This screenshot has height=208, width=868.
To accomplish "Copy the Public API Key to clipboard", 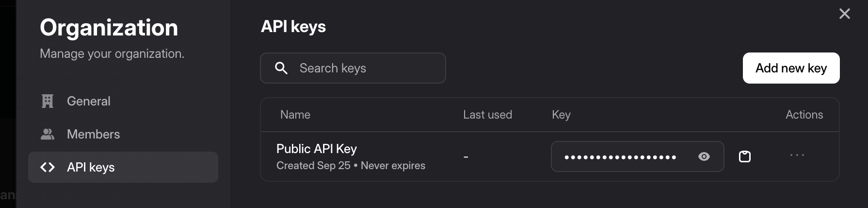I will point(744,156).
